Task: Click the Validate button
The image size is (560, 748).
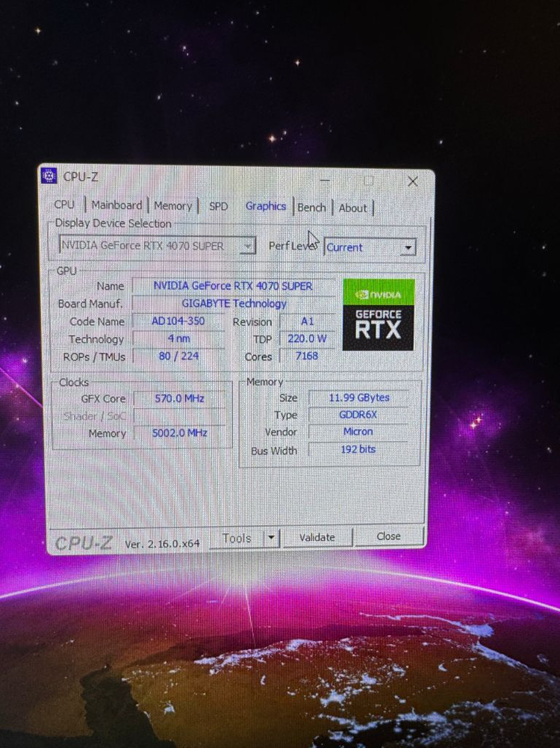Action: click(x=317, y=537)
